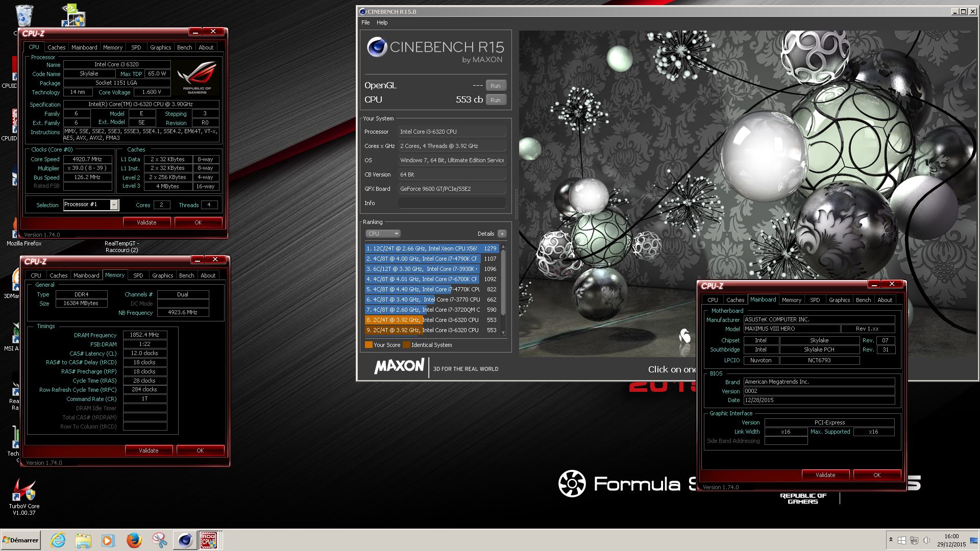Open the CPU ranking type dropdown
The image size is (980, 551).
coord(383,234)
